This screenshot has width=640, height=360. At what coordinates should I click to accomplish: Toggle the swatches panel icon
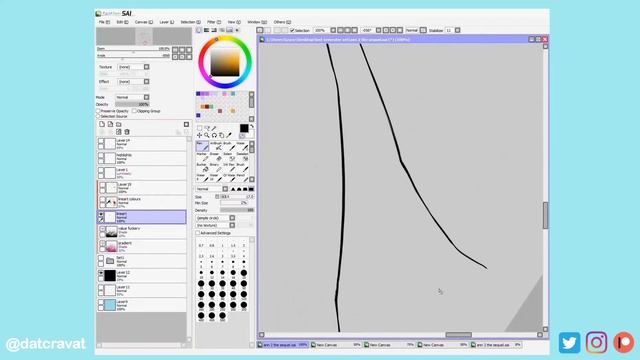click(230, 30)
